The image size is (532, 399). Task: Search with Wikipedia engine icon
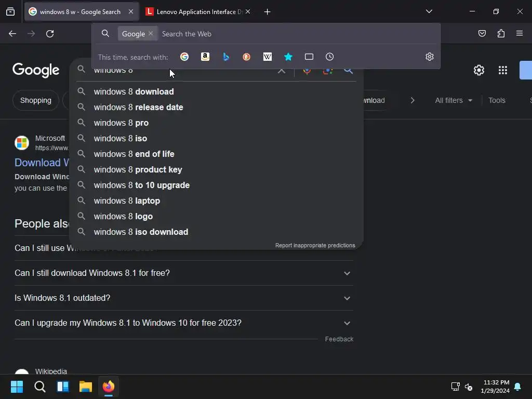click(268, 57)
